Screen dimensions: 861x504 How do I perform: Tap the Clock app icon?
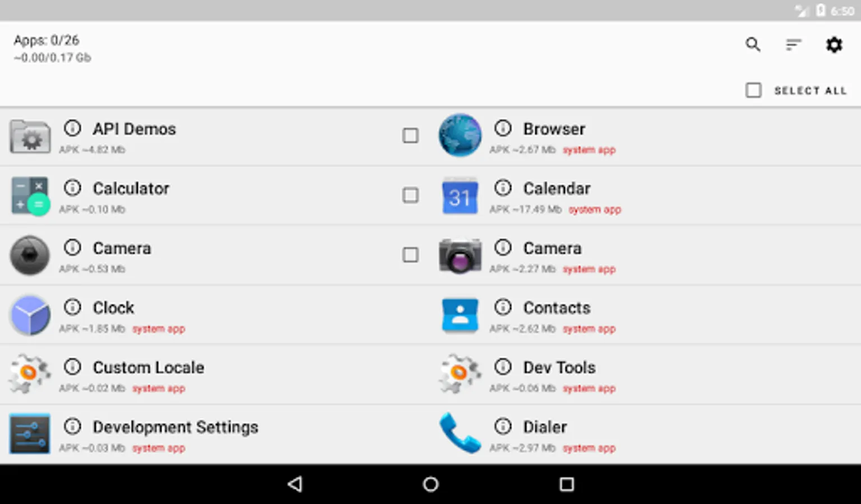point(30,315)
